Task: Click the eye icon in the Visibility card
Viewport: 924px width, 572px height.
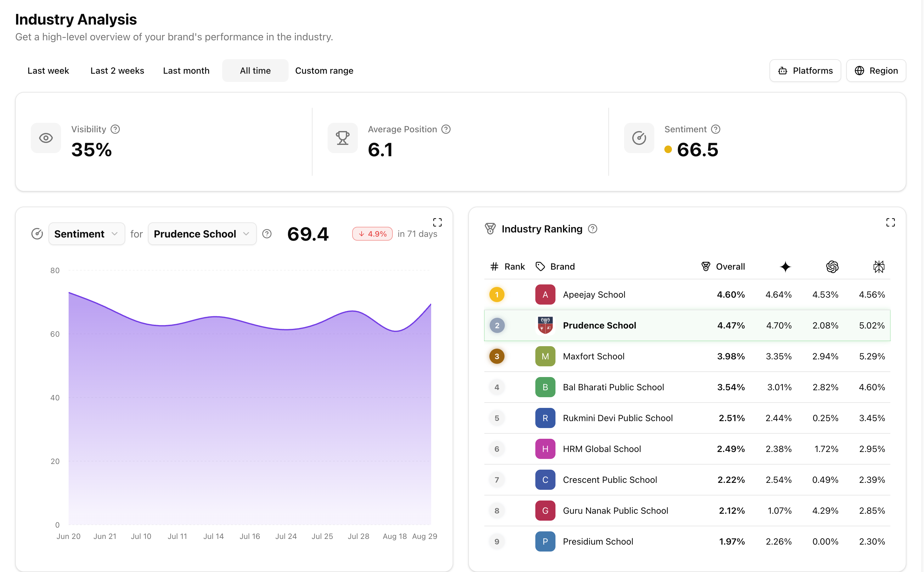Action: [46, 138]
